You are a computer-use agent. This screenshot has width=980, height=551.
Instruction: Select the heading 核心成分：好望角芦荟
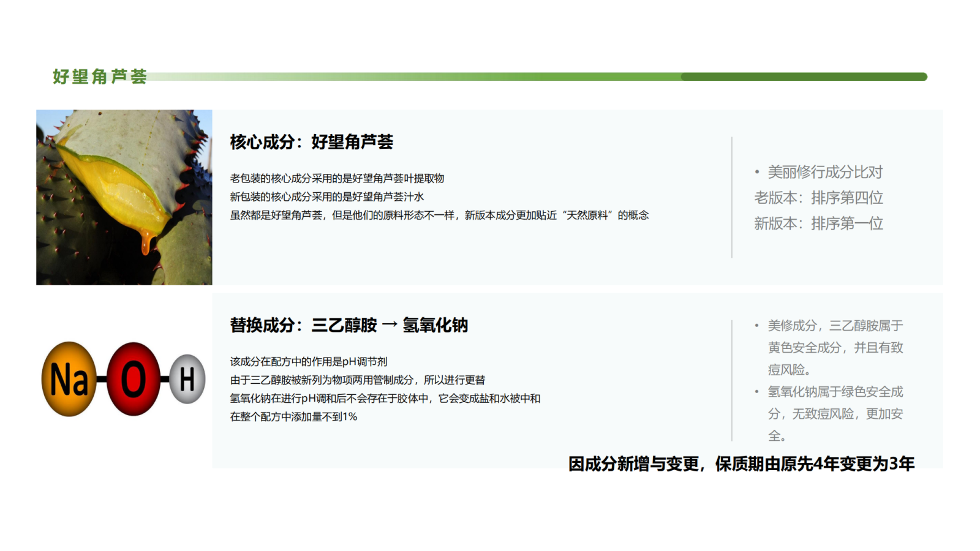tap(311, 142)
